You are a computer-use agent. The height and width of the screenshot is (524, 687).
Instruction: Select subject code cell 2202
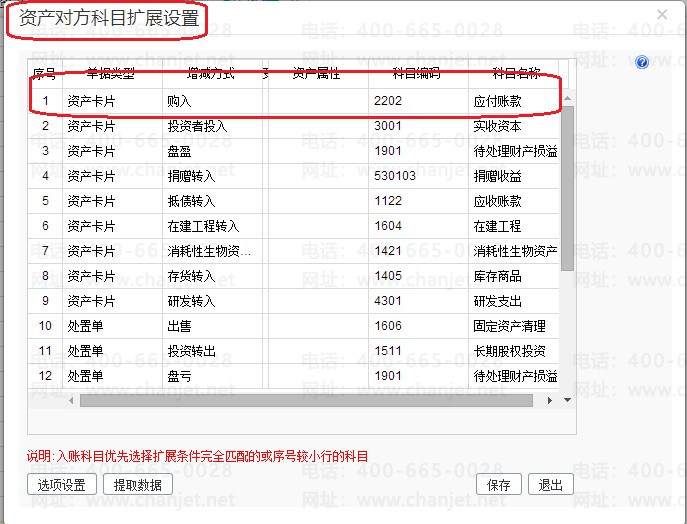click(x=418, y=101)
